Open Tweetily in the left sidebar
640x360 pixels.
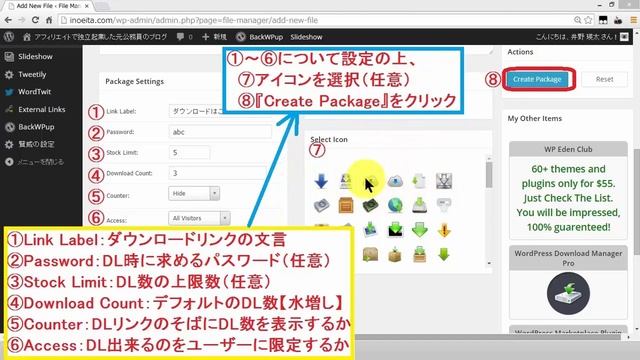[32, 74]
